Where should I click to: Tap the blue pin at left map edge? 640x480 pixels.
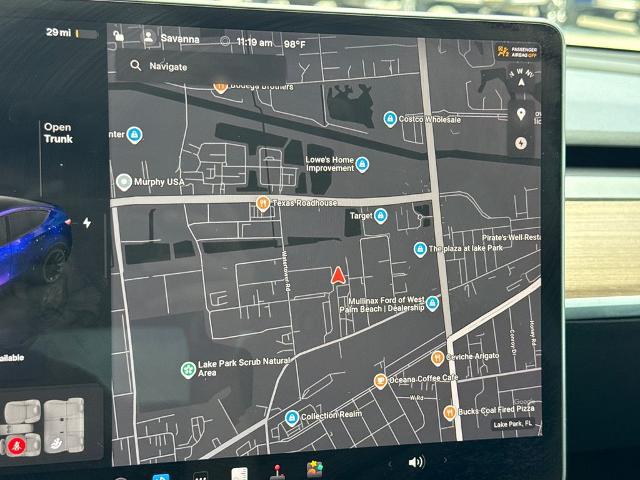pyautogui.click(x=134, y=135)
